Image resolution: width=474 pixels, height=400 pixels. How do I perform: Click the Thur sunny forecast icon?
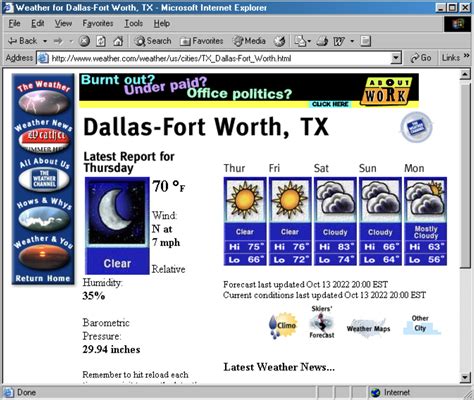click(245, 200)
